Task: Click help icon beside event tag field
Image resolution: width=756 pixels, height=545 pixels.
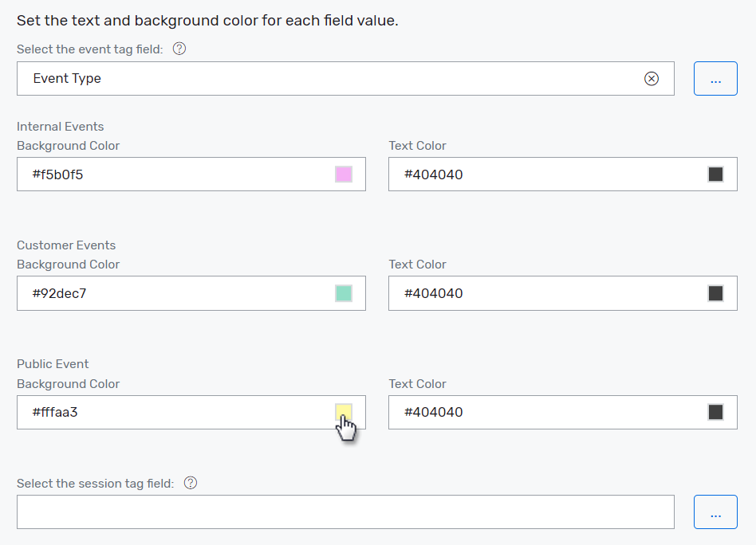Action: (x=179, y=49)
